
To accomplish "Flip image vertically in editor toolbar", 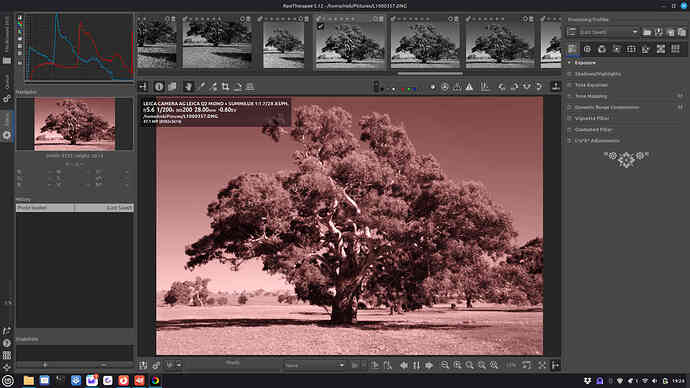I will [x=539, y=87].
